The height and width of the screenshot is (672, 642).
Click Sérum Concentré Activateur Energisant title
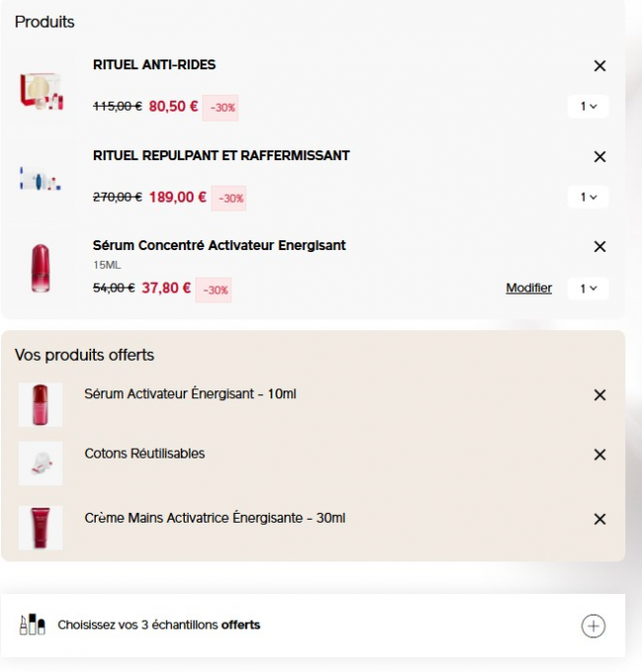pyautogui.click(x=219, y=245)
